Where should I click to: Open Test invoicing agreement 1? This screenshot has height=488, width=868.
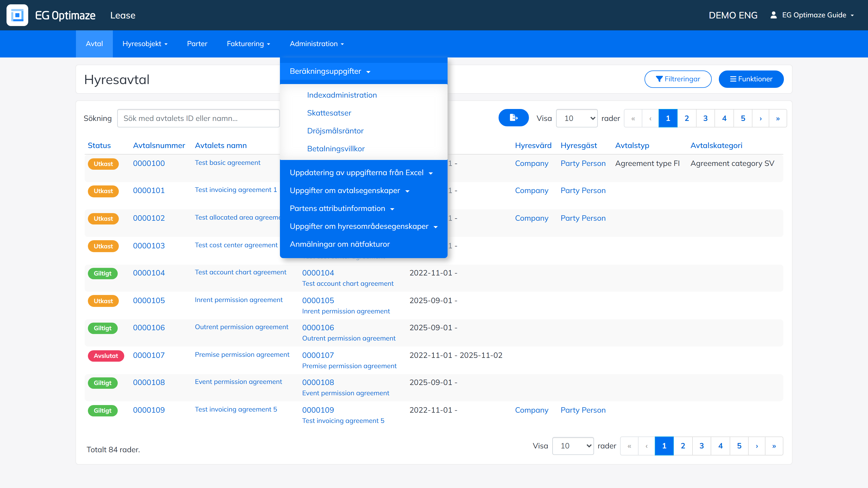pos(236,190)
